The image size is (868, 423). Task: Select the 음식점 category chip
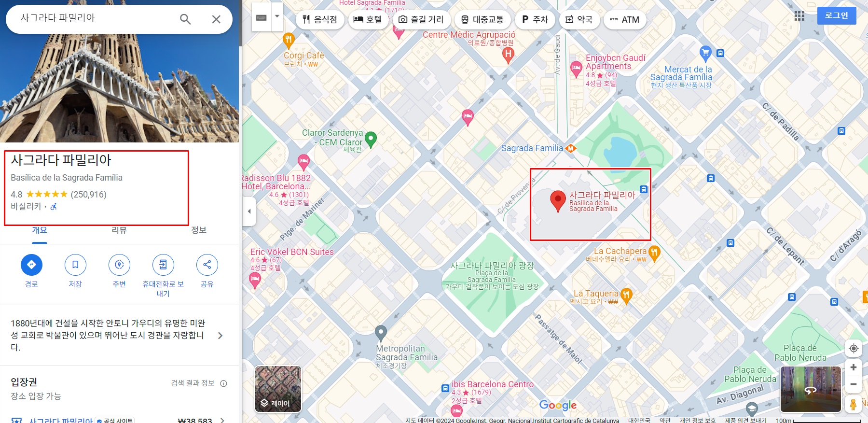coord(320,20)
